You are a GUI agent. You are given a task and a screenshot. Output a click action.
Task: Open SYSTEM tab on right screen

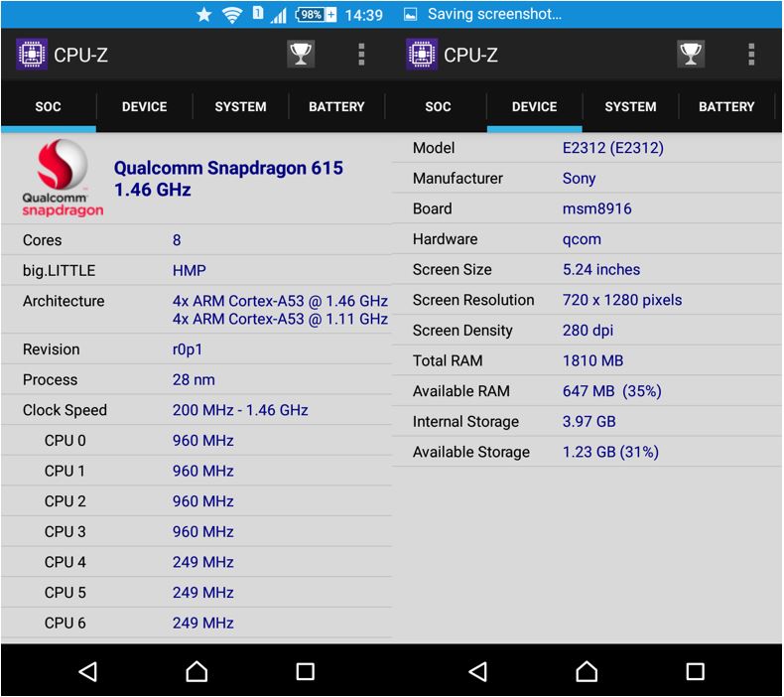click(630, 106)
